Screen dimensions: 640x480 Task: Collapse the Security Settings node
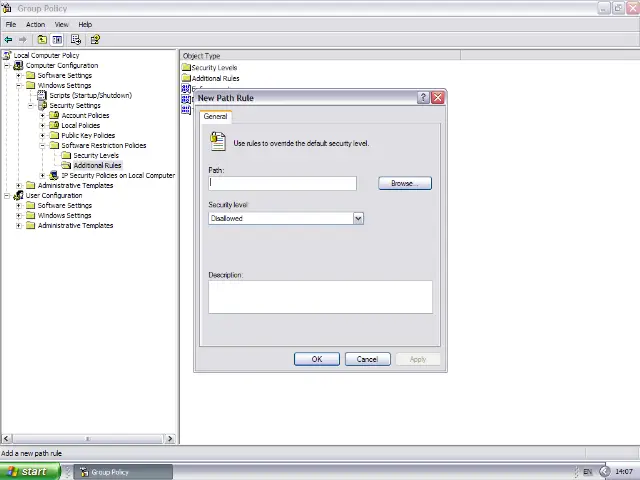tap(31, 105)
